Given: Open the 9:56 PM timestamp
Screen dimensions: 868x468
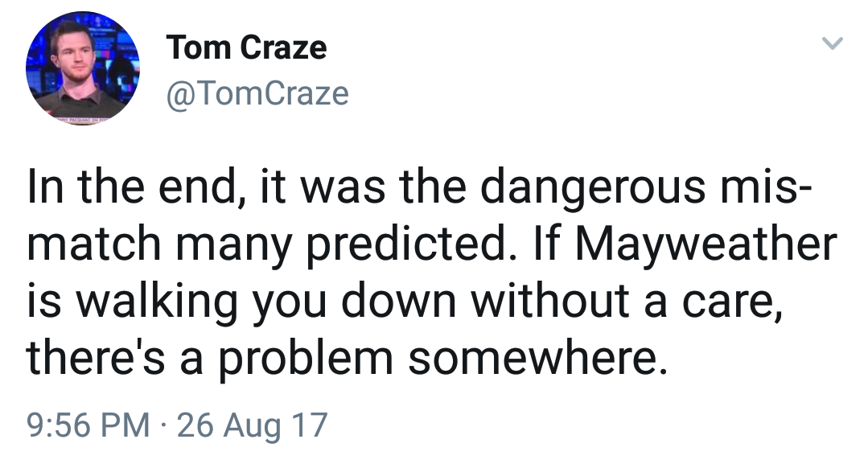Looking at the screenshot, I should point(88,425).
